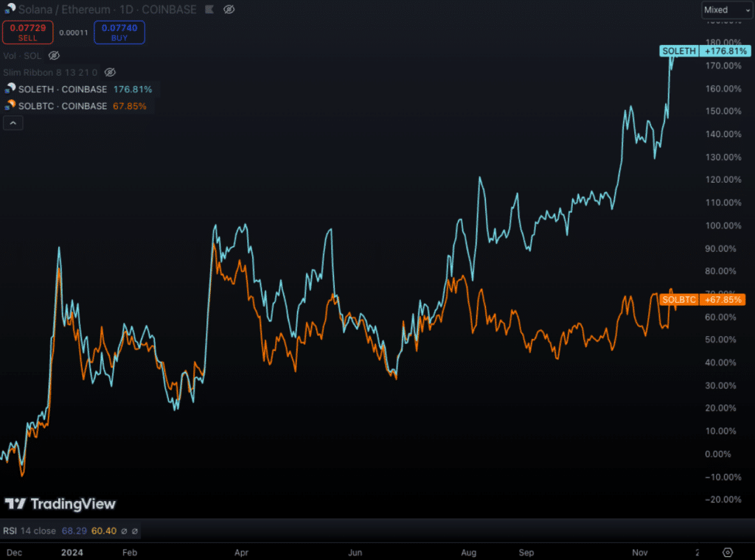
Task: Click the RSI value 68.29
Action: coord(74,531)
